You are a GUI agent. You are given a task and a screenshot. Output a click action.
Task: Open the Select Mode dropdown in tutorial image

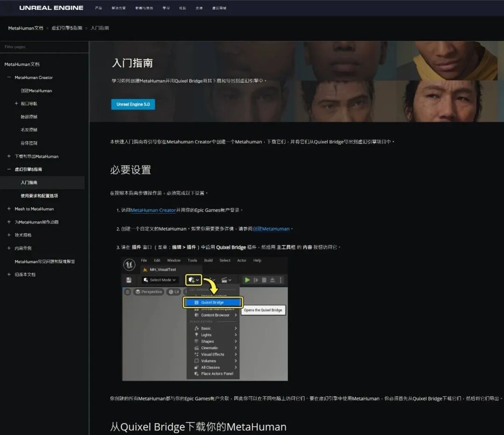[160, 280]
